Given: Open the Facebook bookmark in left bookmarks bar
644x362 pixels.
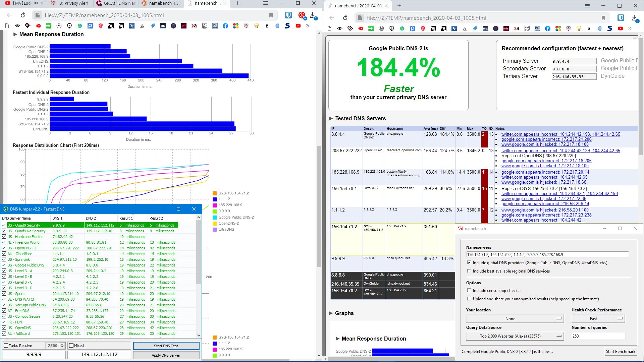Looking at the screenshot, I should pyautogui.click(x=225, y=26).
